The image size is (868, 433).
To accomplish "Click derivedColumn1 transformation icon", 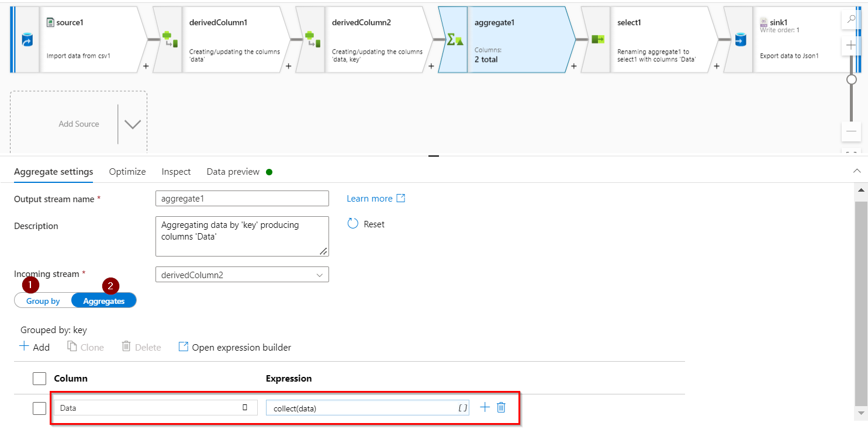I will tap(170, 40).
